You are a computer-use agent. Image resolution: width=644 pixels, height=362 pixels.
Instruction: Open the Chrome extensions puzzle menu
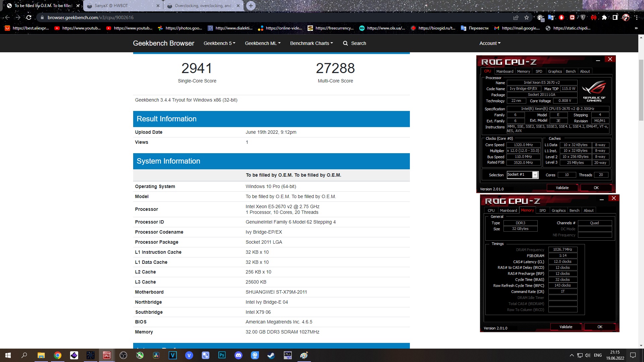[604, 17]
